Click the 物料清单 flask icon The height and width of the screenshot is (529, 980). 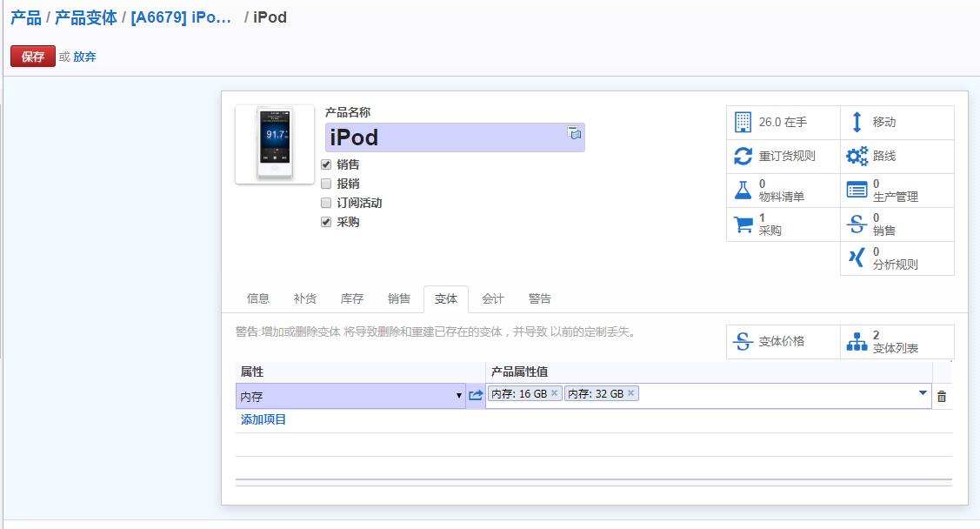tap(743, 190)
